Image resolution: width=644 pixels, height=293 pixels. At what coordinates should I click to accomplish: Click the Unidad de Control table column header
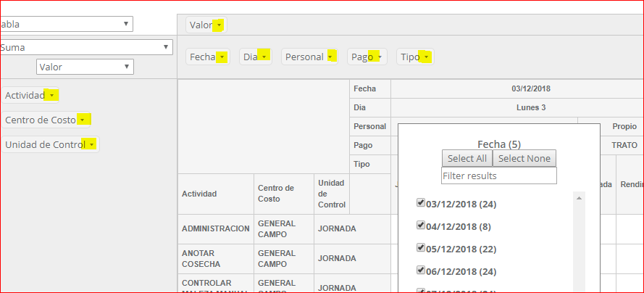click(x=332, y=194)
